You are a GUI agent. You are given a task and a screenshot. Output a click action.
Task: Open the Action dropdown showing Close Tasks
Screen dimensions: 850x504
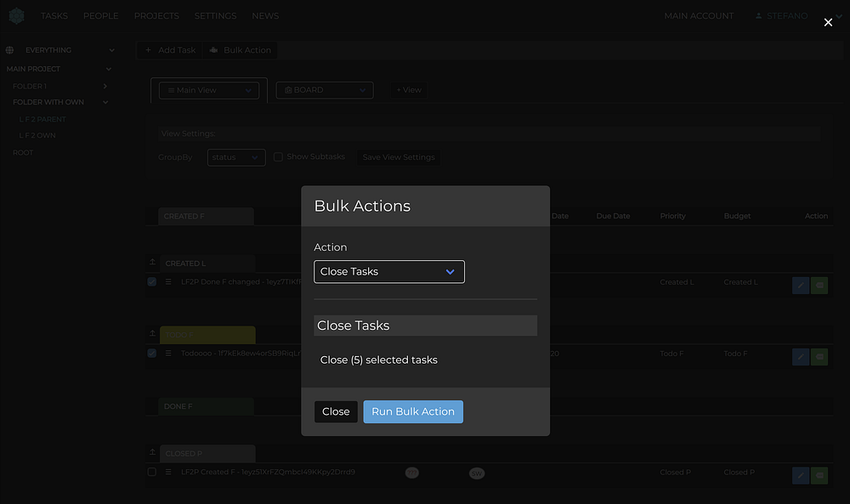pos(388,271)
